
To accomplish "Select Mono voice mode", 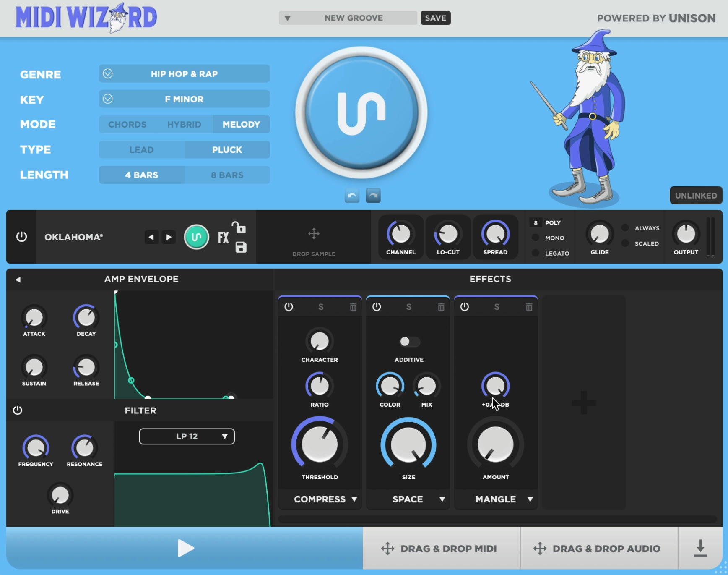I will (x=536, y=238).
